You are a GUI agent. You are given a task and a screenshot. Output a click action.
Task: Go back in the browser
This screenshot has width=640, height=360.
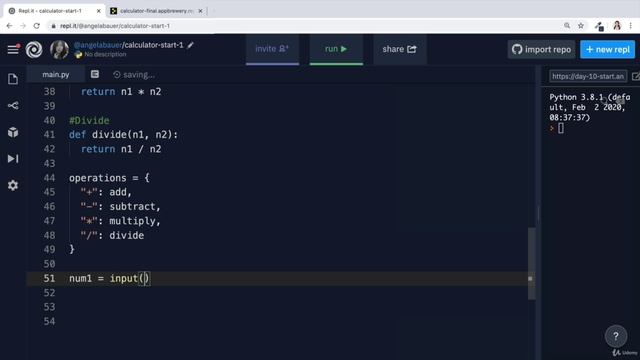(9, 26)
